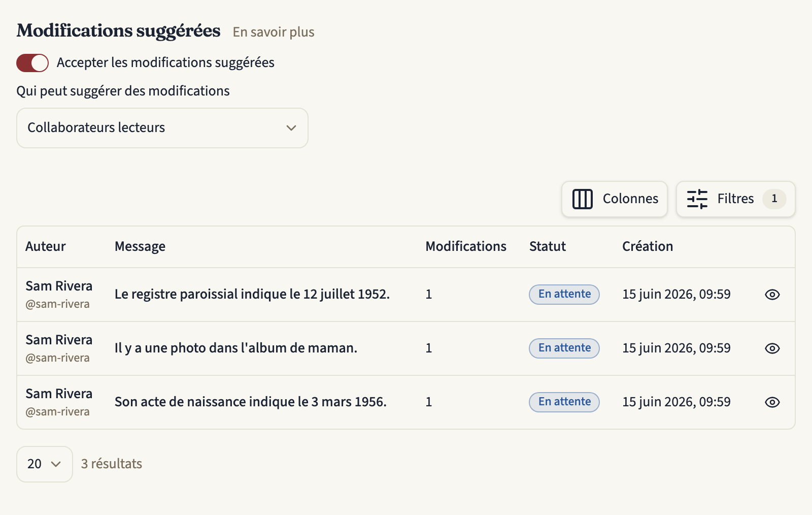Click the columns icon in Colonnes button

click(582, 199)
